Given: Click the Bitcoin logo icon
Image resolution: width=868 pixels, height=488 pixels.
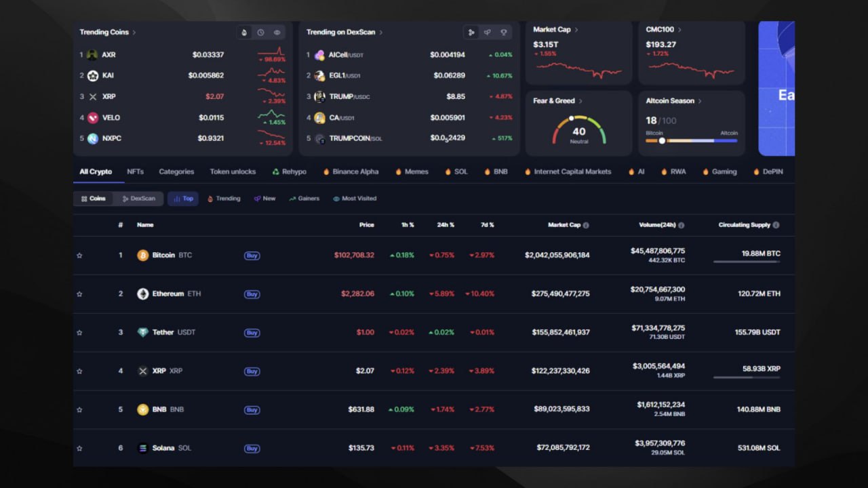Looking at the screenshot, I should 142,256.
